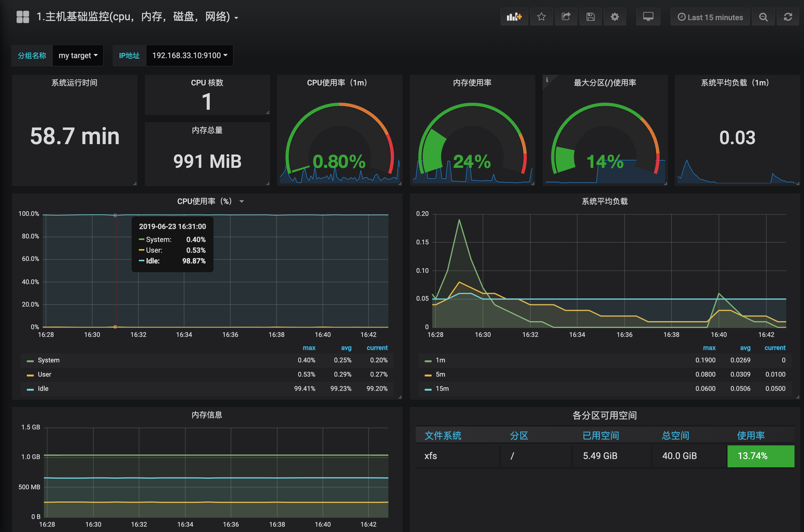Open the IP address 192.168.33.10:9100 dropdown

[x=189, y=55]
